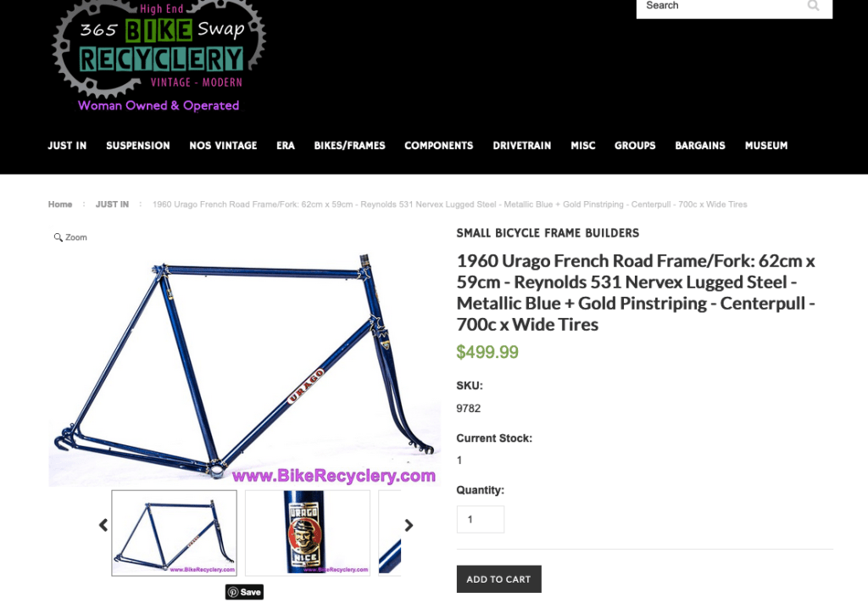Click the search magnifier icon
This screenshot has height=603, width=868.
(x=813, y=6)
